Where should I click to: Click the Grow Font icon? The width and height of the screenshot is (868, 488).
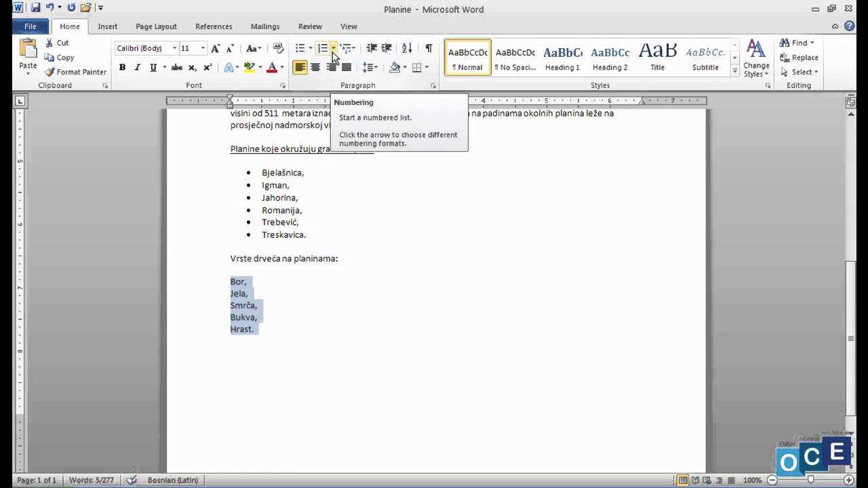[215, 48]
